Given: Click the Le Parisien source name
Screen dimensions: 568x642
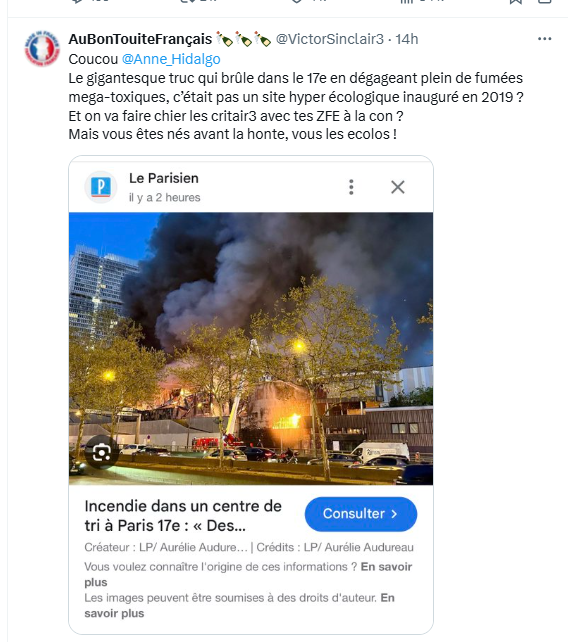Looking at the screenshot, I should [164, 179].
